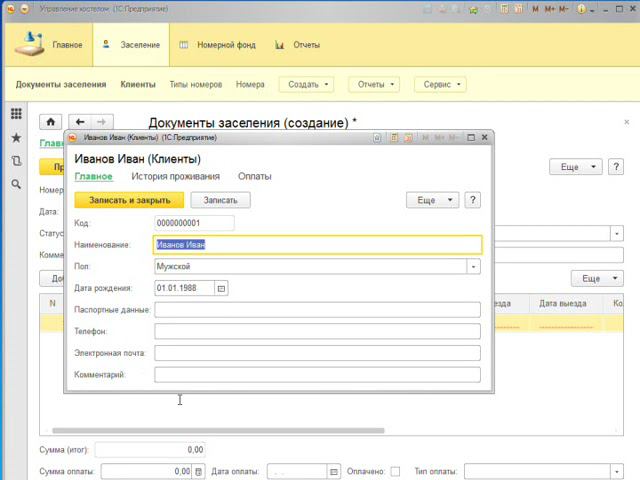This screenshot has height=480, width=640.
Task: Open the About info icon in title bar
Action: (x=581, y=9)
